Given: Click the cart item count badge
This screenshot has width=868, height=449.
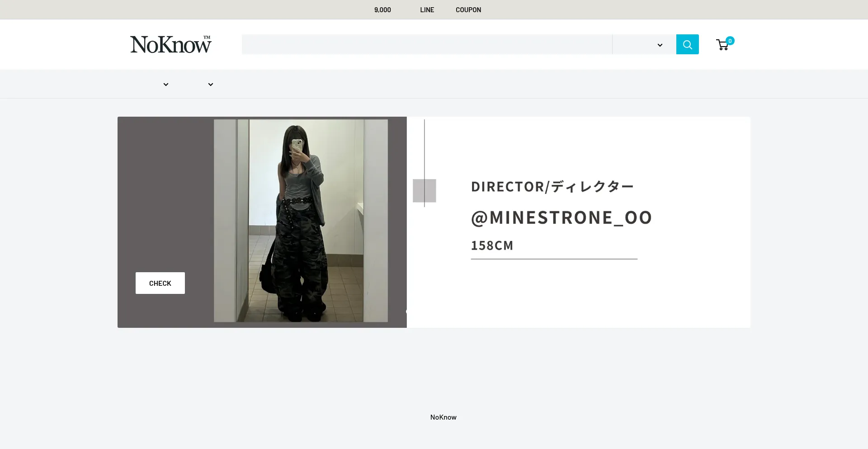Looking at the screenshot, I should [730, 41].
